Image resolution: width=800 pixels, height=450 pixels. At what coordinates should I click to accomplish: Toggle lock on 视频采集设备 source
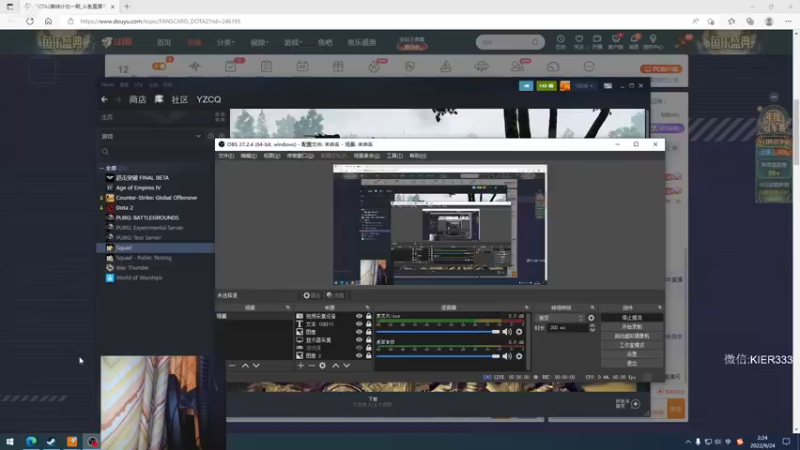click(368, 316)
